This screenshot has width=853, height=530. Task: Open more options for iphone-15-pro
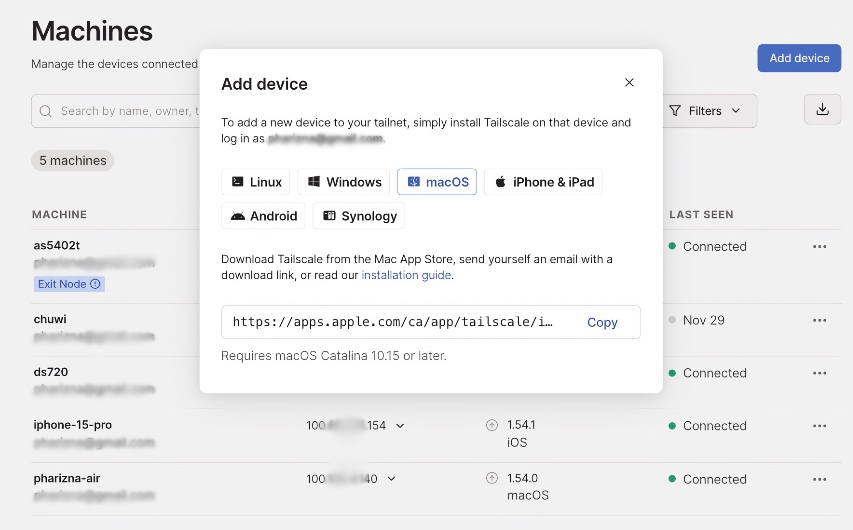820,426
